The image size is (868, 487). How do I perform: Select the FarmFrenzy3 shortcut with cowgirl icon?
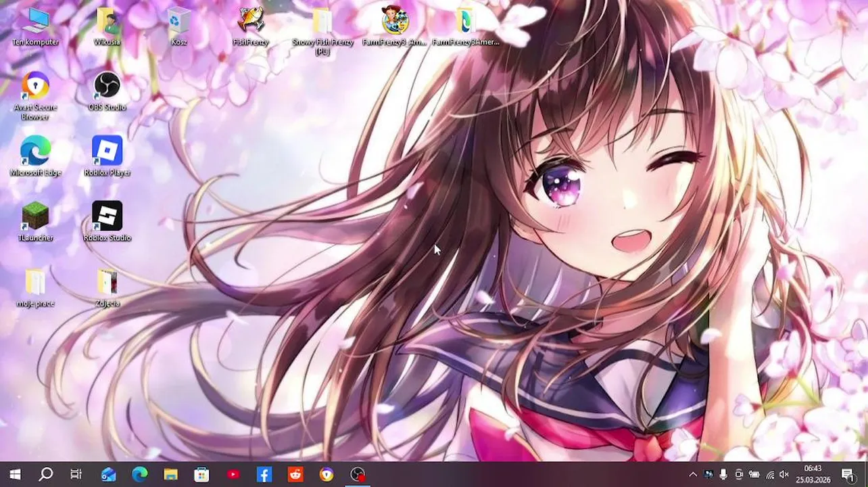[395, 27]
